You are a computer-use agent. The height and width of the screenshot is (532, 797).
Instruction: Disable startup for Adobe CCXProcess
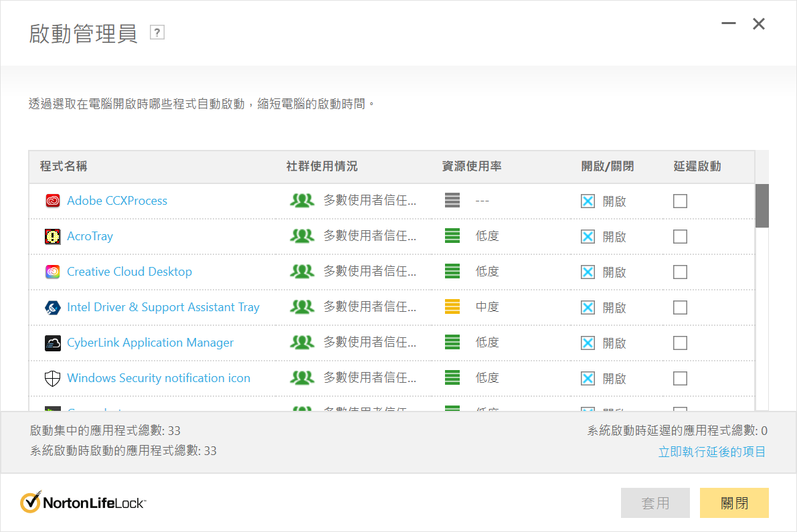pyautogui.click(x=588, y=201)
